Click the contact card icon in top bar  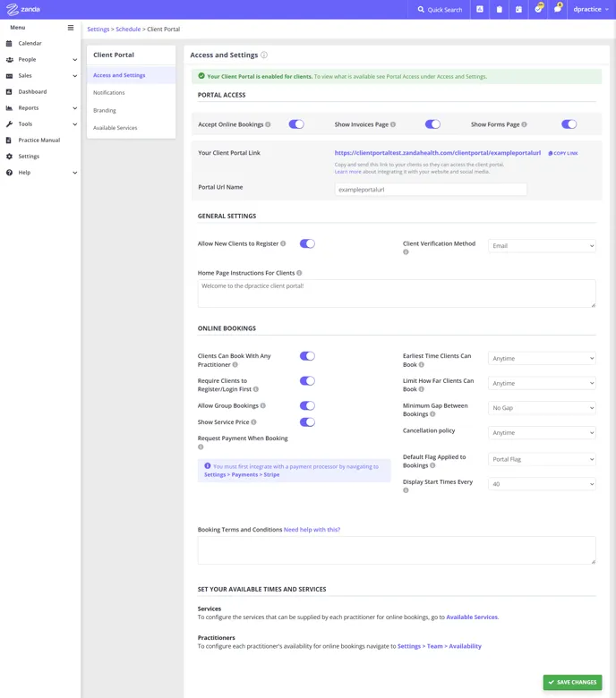tap(480, 9)
